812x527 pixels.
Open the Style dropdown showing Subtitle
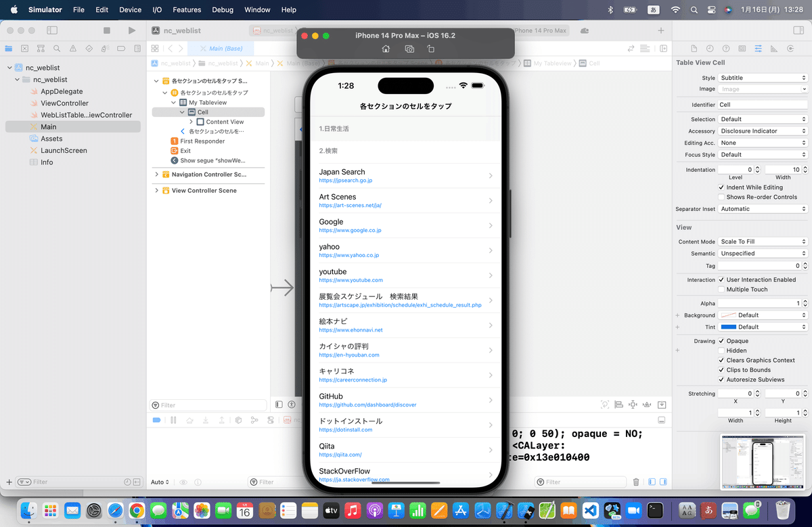pos(763,78)
